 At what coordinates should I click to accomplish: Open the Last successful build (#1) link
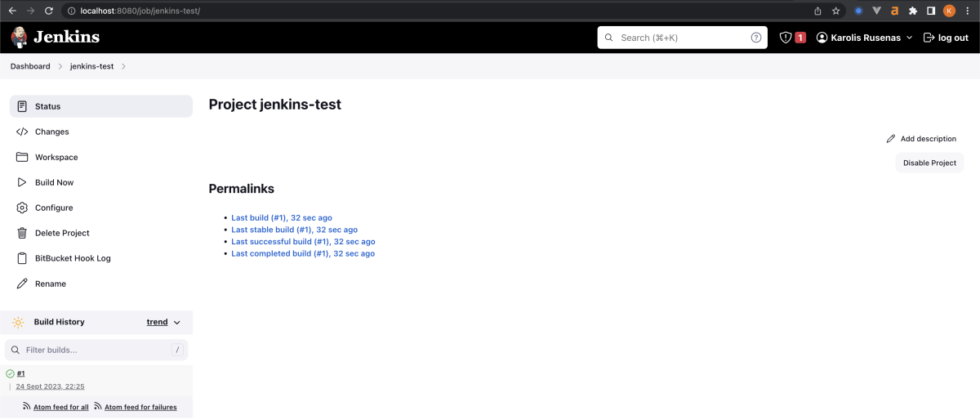303,242
